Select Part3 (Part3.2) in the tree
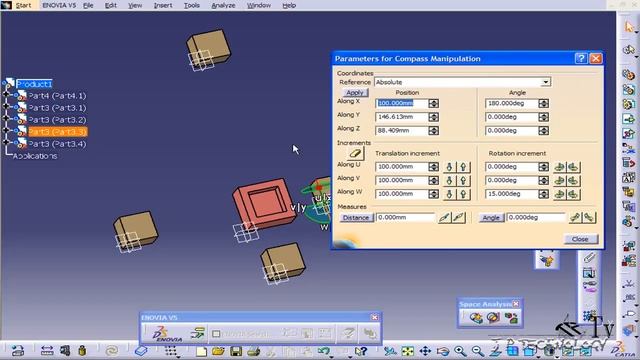 57,120
